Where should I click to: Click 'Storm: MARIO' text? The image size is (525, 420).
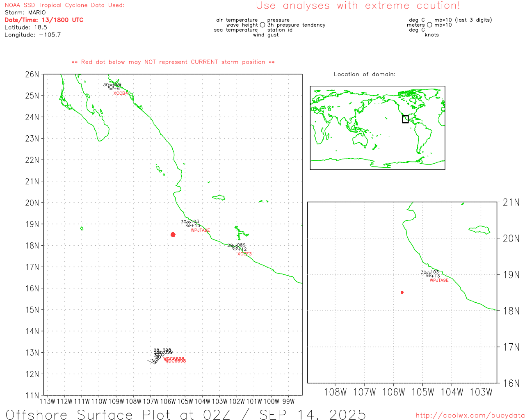point(25,13)
